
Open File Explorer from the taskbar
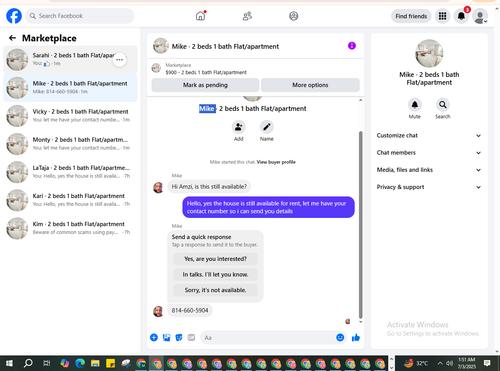pyautogui.click(x=95, y=363)
